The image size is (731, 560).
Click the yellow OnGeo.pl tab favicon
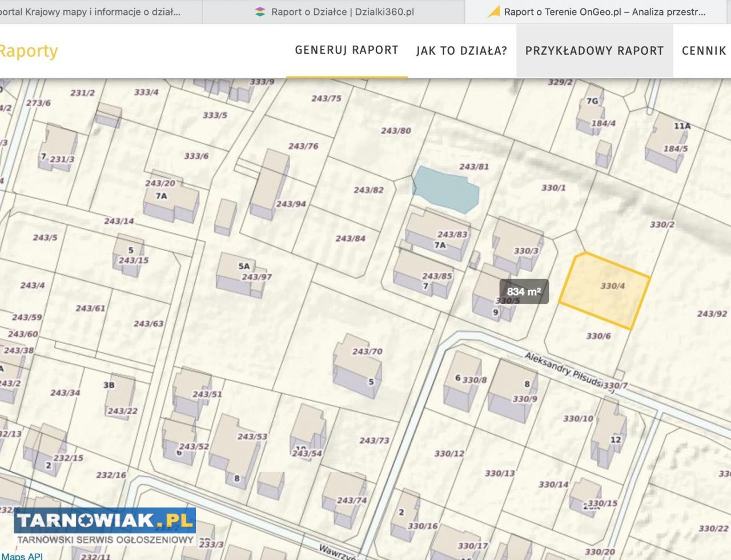pyautogui.click(x=493, y=12)
